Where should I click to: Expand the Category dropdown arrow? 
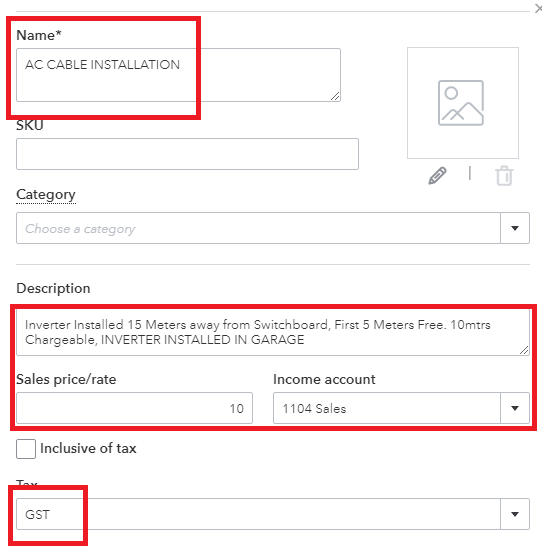coord(515,228)
